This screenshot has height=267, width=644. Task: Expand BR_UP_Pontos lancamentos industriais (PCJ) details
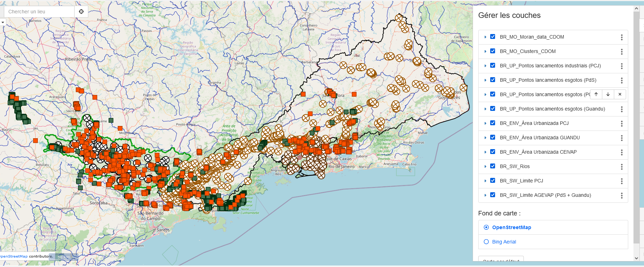(485, 66)
